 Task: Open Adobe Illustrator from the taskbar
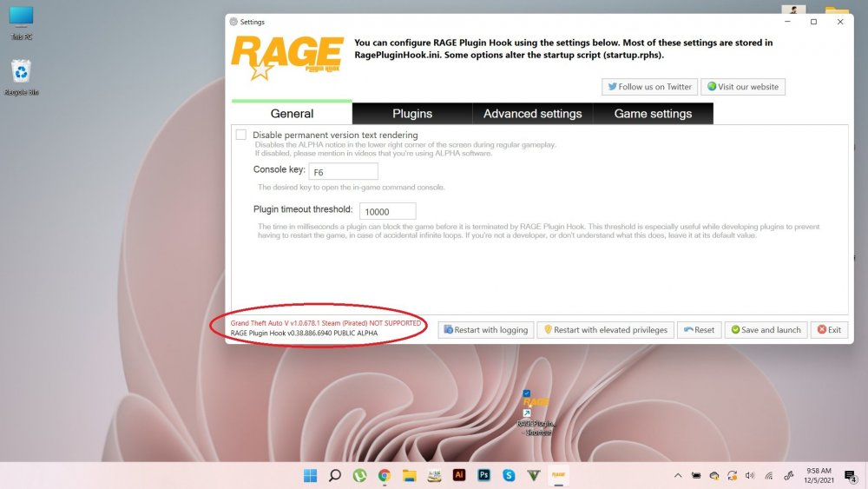(459, 475)
